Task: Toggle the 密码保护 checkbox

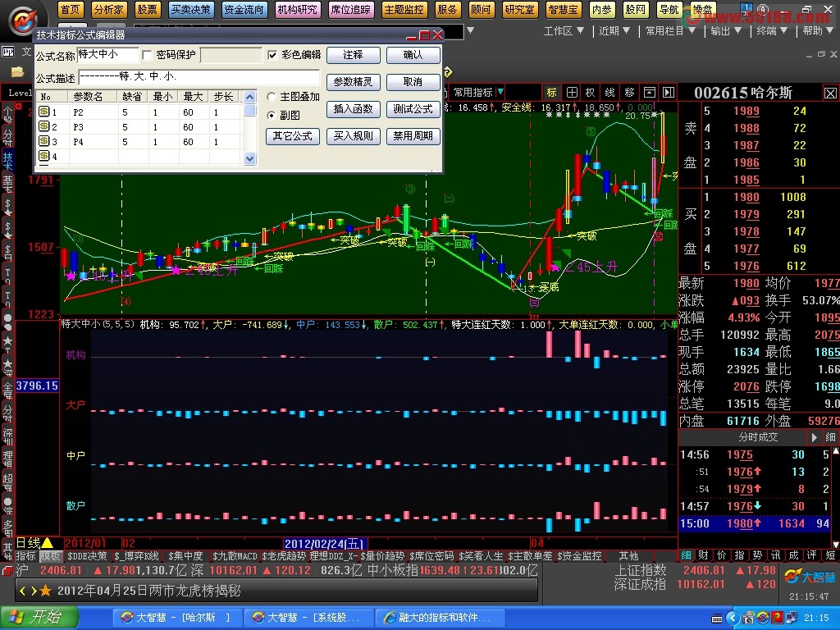Action: click(148, 55)
